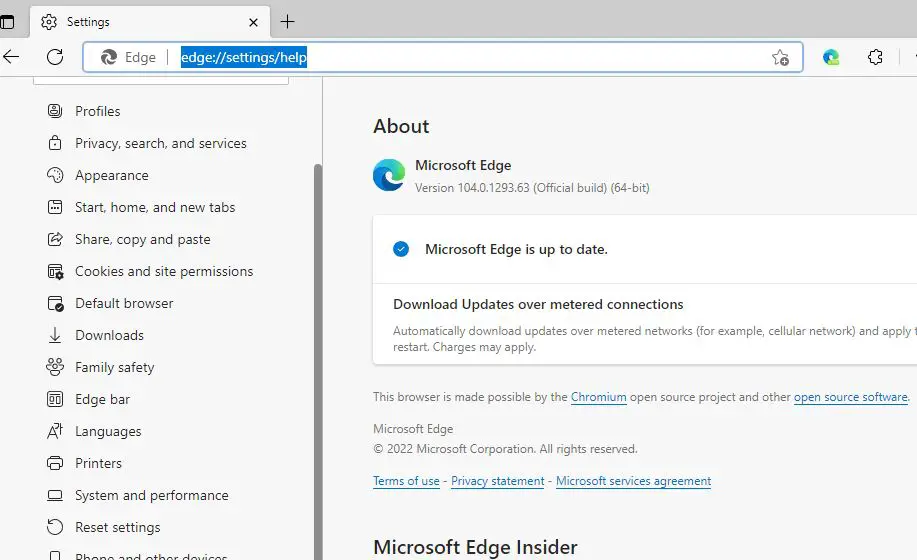The height and width of the screenshot is (560, 917).
Task: Open Privacy, search, and services
Action: click(x=161, y=143)
